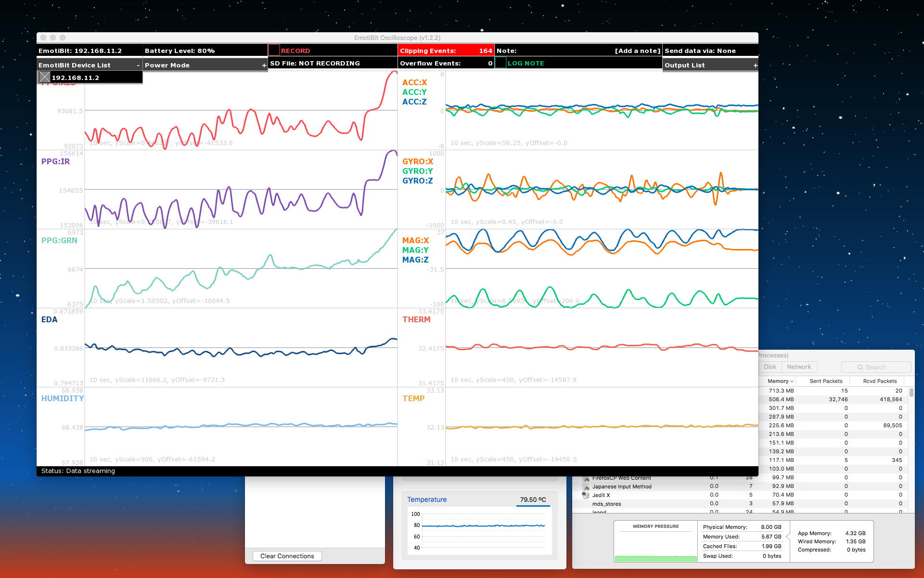Screen dimensions: 924x578
Task: Enable the LOG NOTE checkbox
Action: 500,63
